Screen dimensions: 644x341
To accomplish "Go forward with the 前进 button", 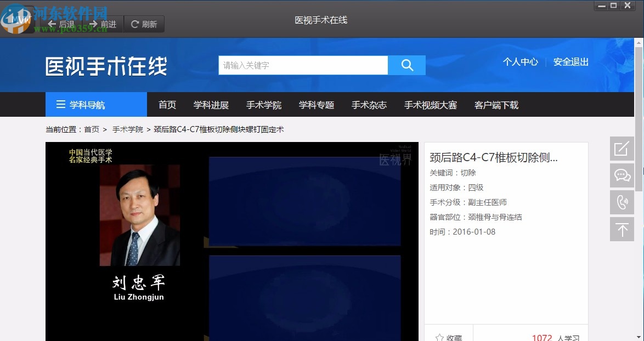I will [103, 24].
